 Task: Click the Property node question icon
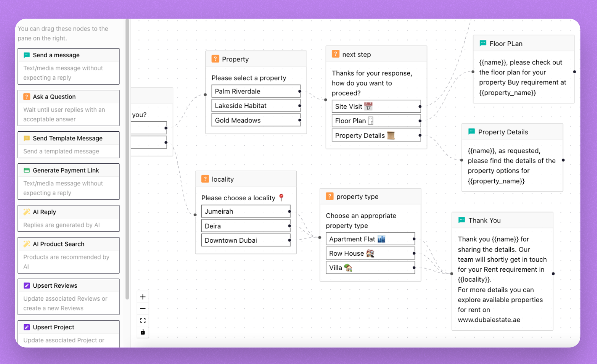(x=215, y=59)
